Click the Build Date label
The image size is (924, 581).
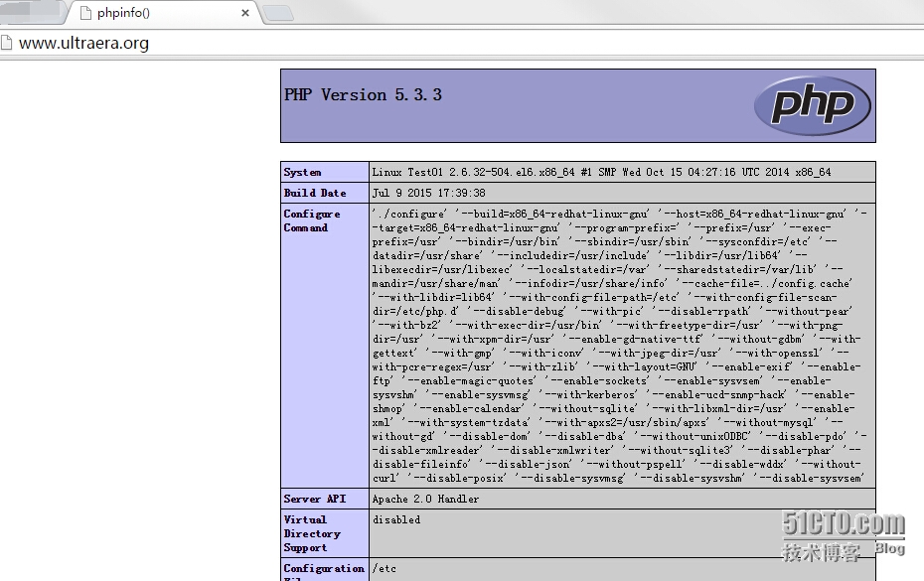point(315,193)
